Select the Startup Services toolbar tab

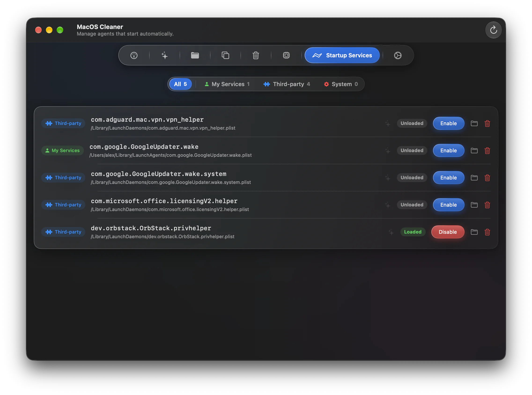point(342,55)
